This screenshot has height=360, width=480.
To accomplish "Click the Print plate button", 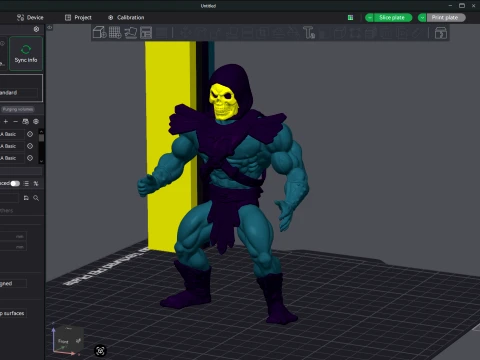I will click(446, 18).
